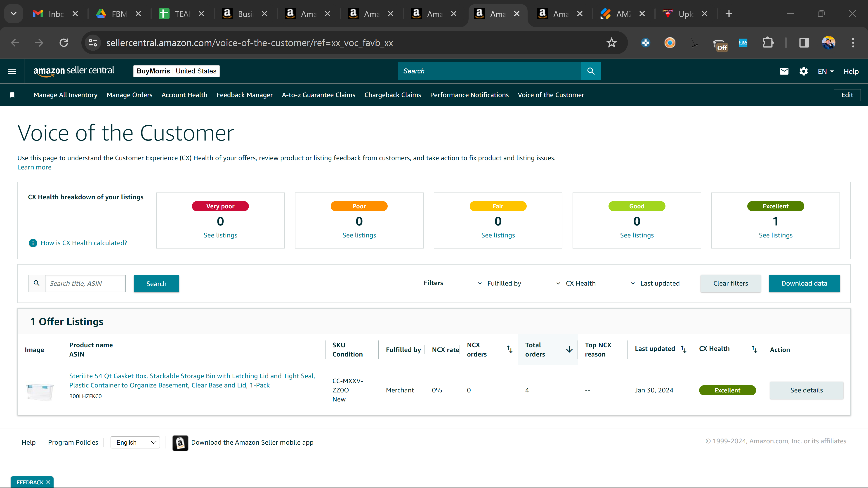
Task: Open Chrome side panel icon
Action: tap(804, 43)
